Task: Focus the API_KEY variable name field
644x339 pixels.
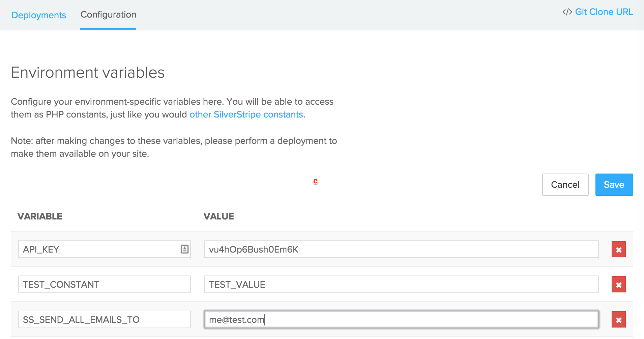Action: click(98, 250)
